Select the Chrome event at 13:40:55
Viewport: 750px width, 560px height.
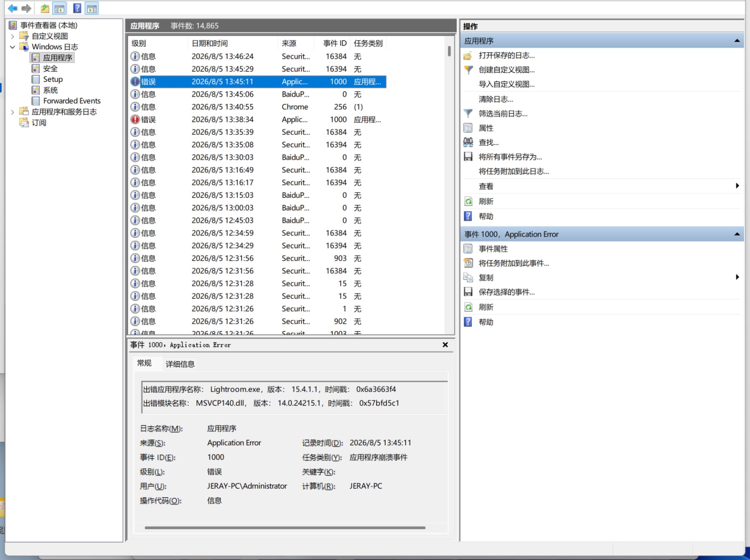(x=257, y=107)
